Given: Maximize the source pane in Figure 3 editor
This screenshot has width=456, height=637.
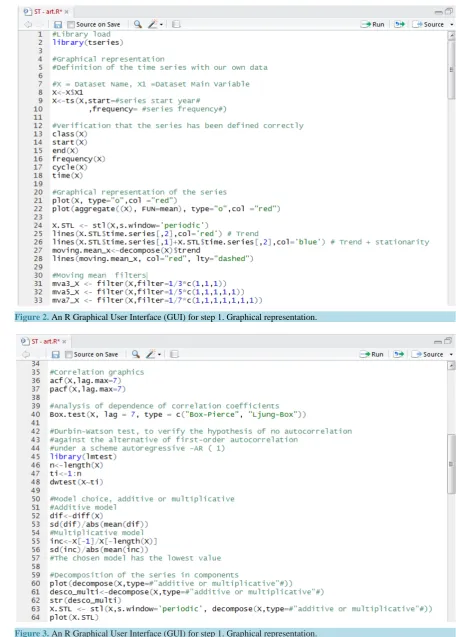Looking at the screenshot, I should tap(447, 341).
